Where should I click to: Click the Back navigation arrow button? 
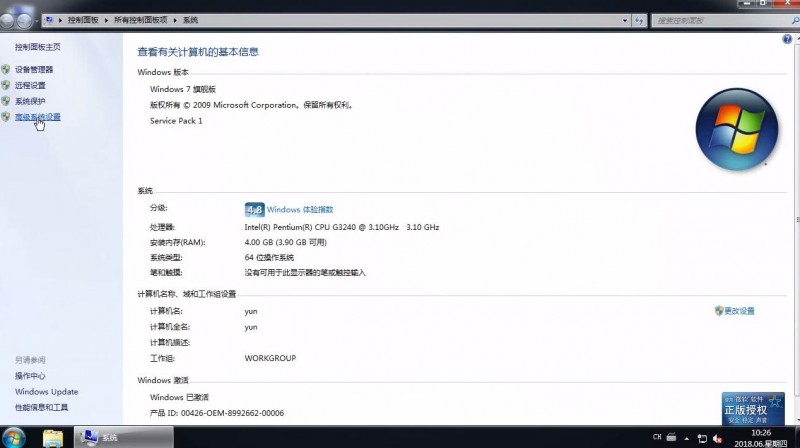pos(7,20)
